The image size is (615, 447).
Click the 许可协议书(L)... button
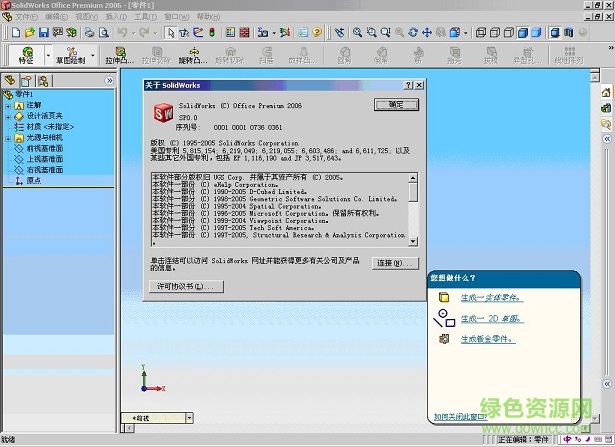point(186,287)
